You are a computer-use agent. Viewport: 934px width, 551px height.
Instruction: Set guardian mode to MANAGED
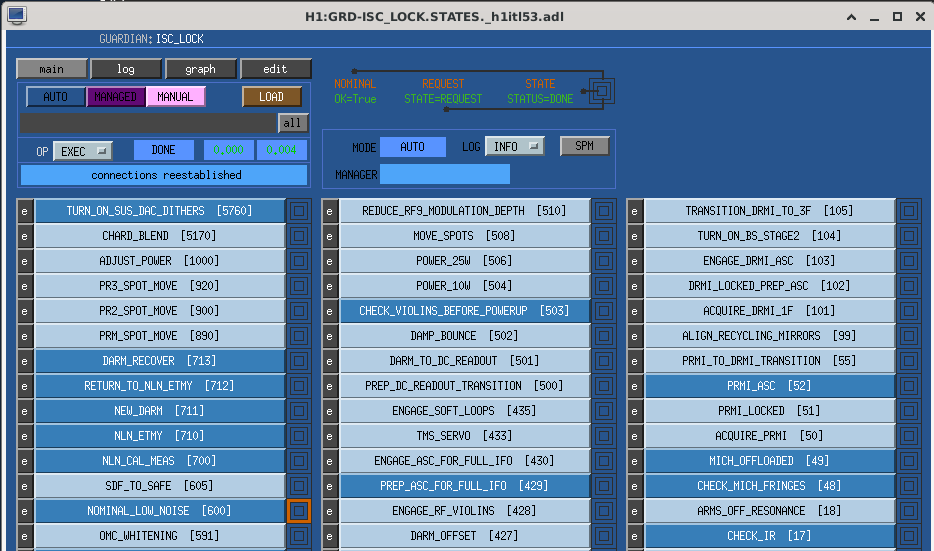tap(116, 97)
